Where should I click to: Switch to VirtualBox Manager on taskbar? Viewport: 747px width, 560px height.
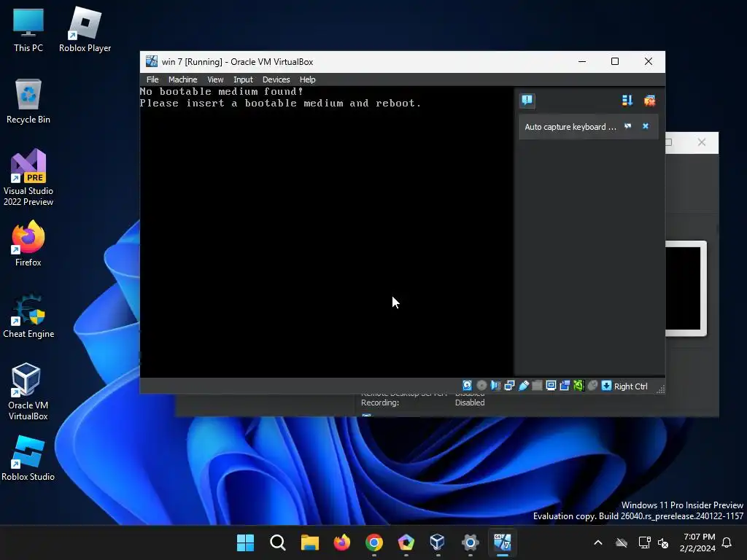438,542
